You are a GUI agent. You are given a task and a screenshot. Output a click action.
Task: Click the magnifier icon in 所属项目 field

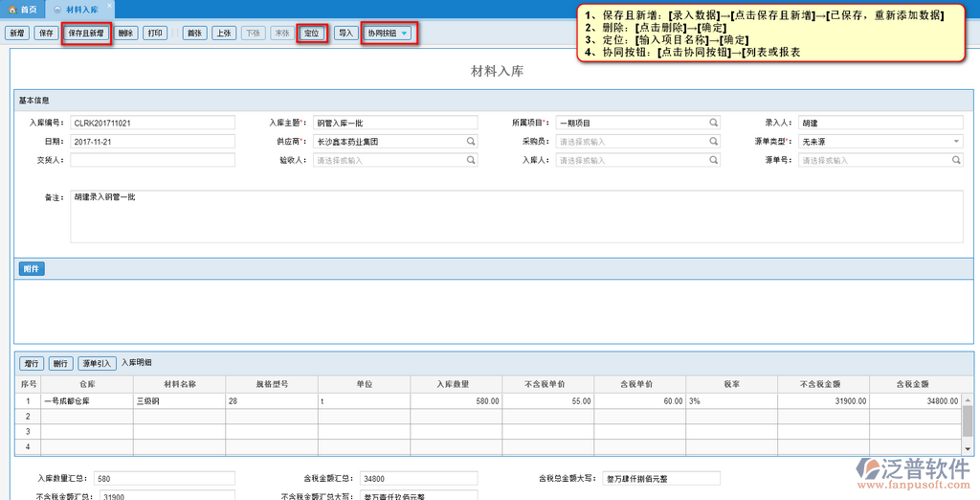click(x=713, y=123)
